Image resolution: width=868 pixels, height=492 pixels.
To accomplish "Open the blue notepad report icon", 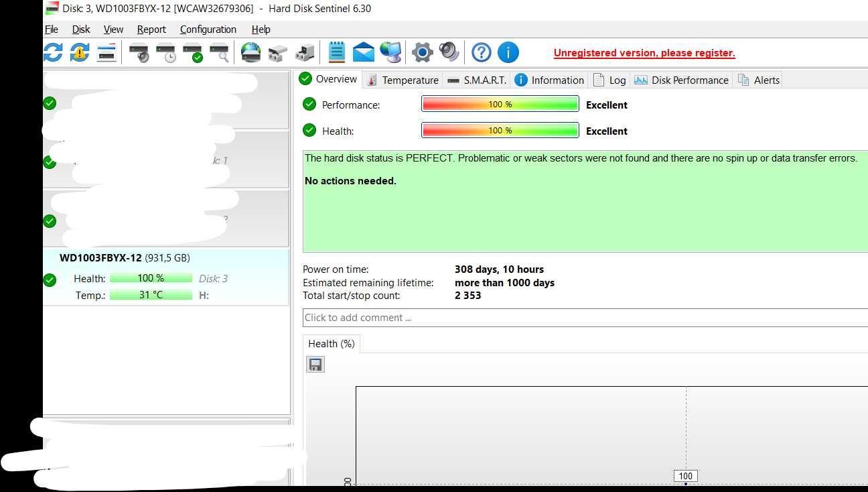I will tap(337, 52).
